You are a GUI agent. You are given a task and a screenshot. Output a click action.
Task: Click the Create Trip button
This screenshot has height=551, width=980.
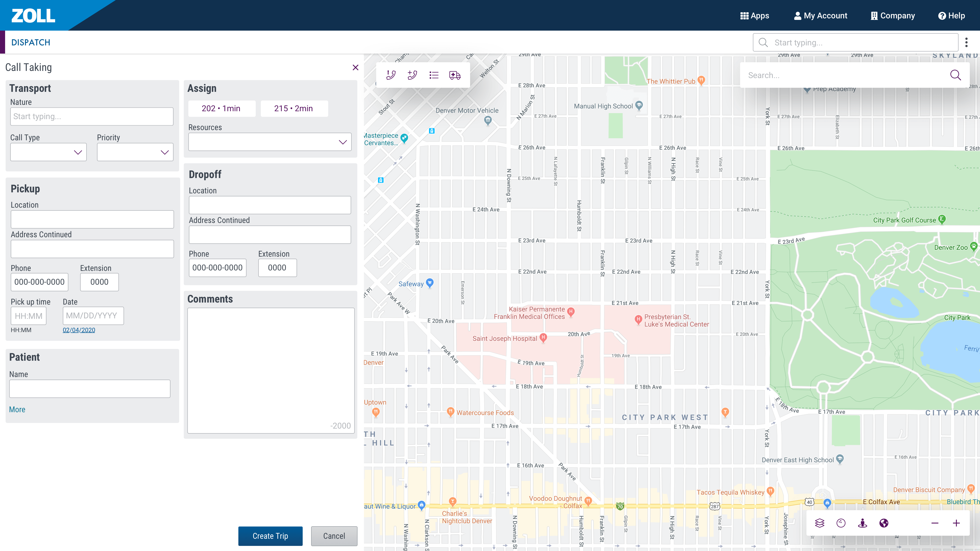pyautogui.click(x=271, y=536)
